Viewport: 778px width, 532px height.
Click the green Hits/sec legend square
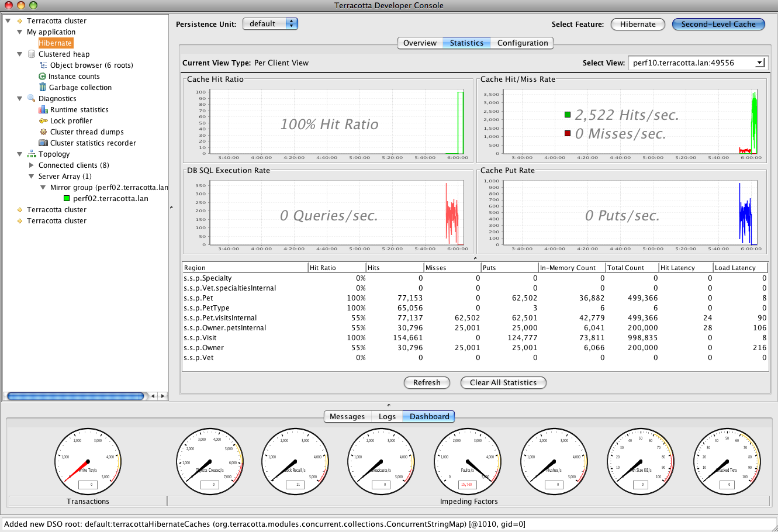pyautogui.click(x=567, y=115)
